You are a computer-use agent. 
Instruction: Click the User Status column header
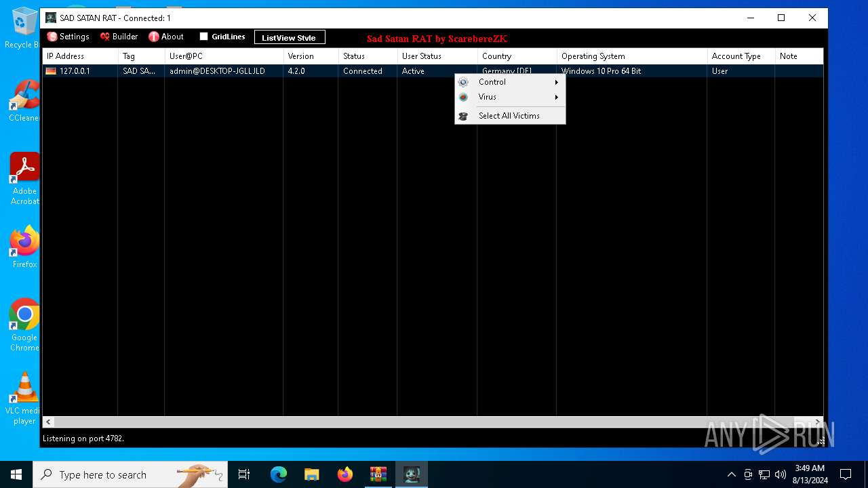click(x=437, y=56)
